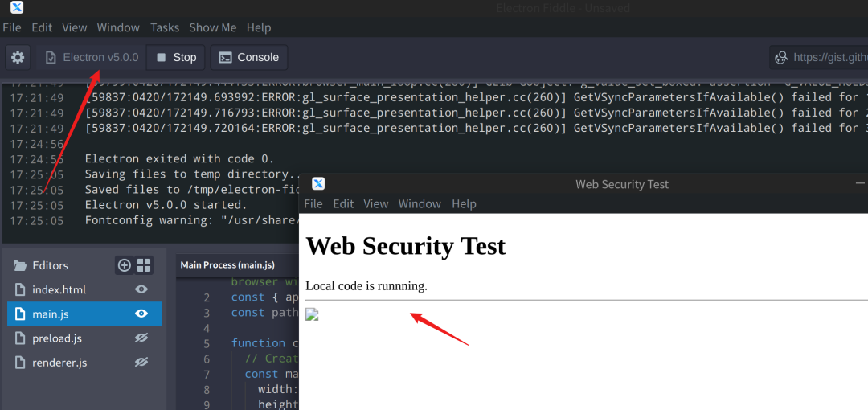Open the File menu in Electron Fiddle
868x410 pixels.
click(x=11, y=27)
